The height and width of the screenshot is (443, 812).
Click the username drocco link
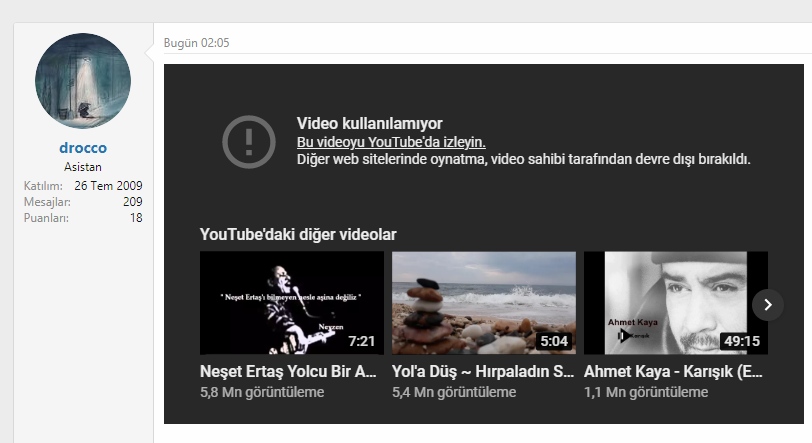point(83,148)
